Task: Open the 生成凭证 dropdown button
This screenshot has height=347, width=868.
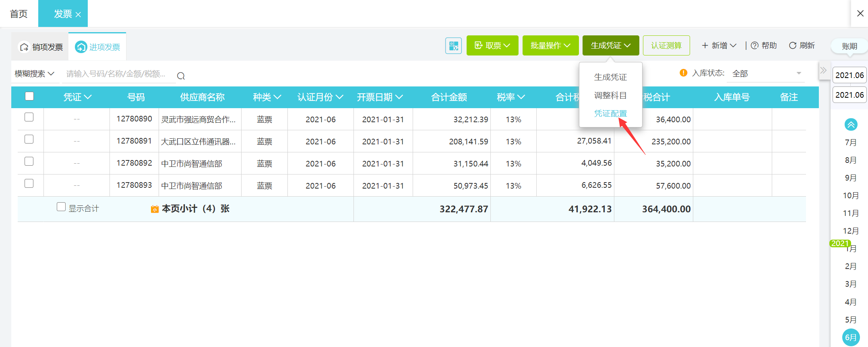Action: [x=611, y=45]
